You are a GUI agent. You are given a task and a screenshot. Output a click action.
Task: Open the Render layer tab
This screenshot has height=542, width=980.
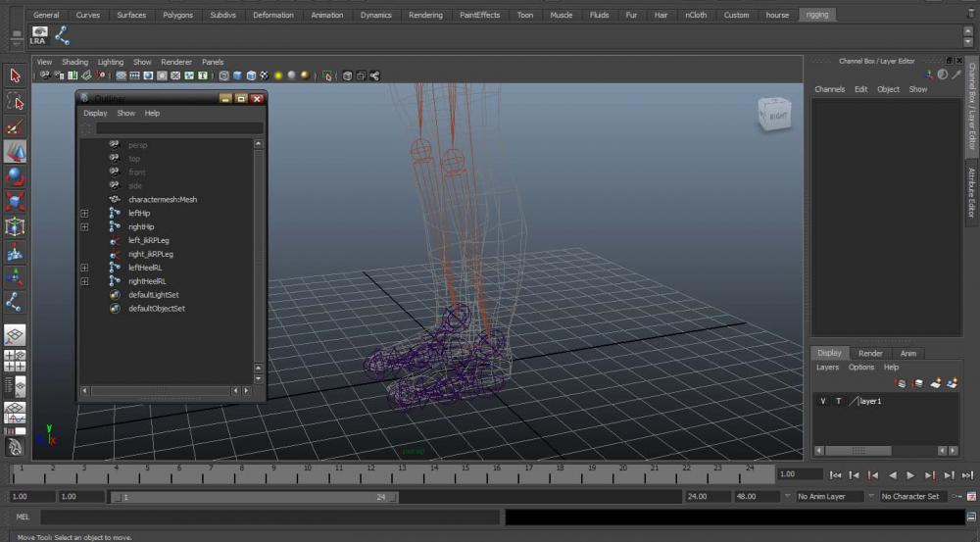(x=870, y=353)
